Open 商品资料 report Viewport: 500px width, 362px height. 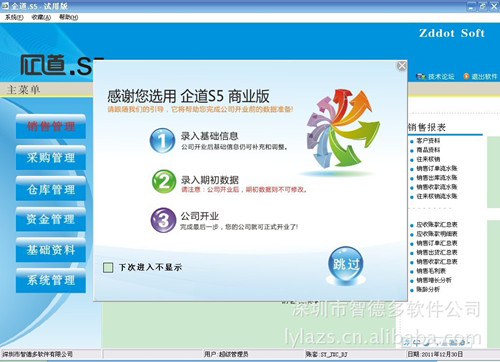(x=428, y=150)
